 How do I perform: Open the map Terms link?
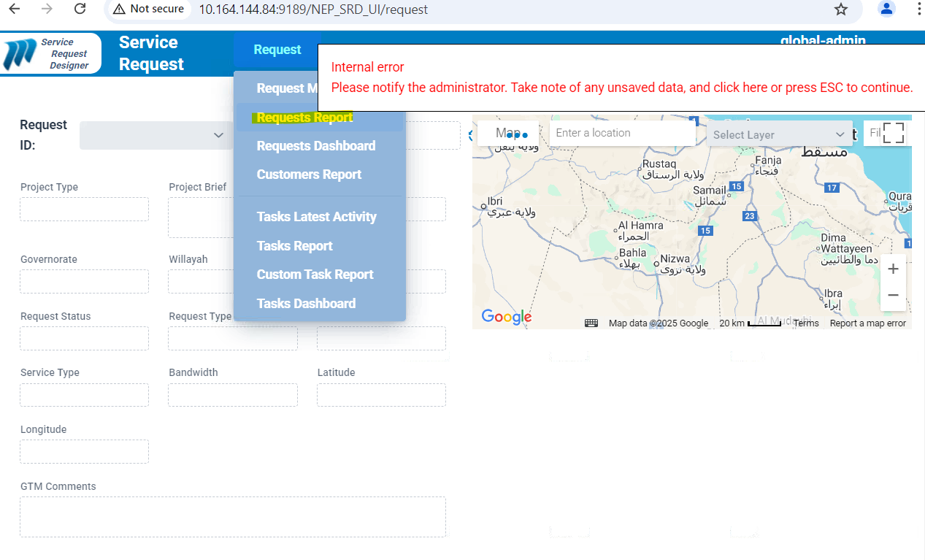click(806, 323)
